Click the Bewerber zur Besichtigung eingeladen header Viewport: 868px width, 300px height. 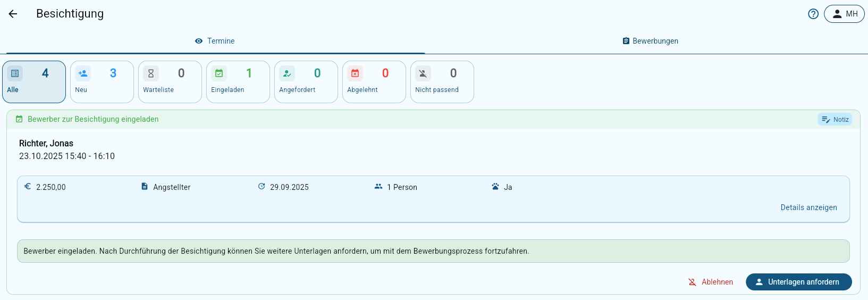pyautogui.click(x=93, y=119)
